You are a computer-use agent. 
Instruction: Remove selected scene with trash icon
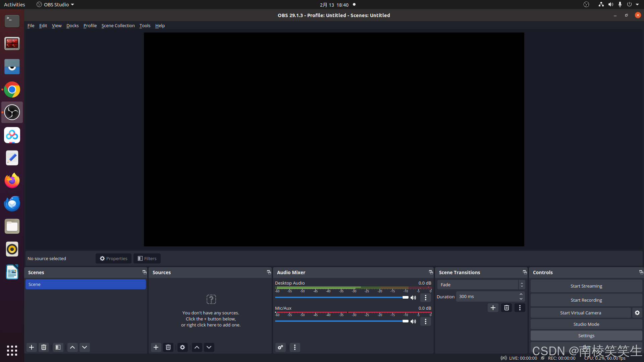tap(44, 347)
